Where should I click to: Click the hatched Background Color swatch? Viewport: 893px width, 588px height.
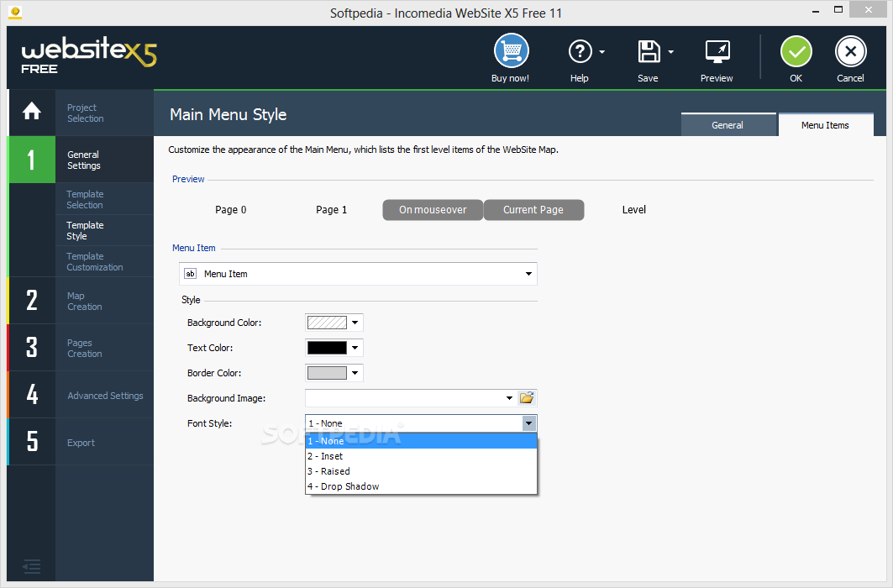[327, 323]
